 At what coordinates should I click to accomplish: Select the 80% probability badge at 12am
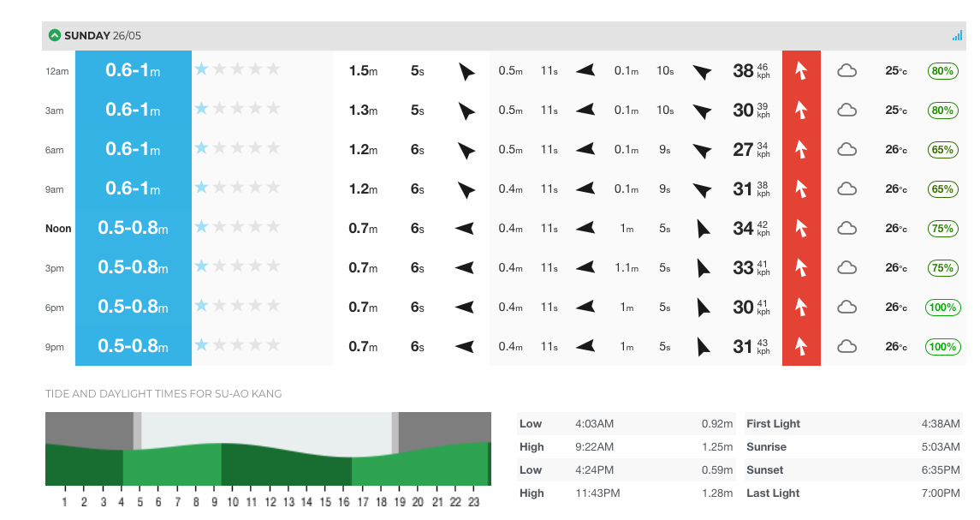tap(942, 71)
